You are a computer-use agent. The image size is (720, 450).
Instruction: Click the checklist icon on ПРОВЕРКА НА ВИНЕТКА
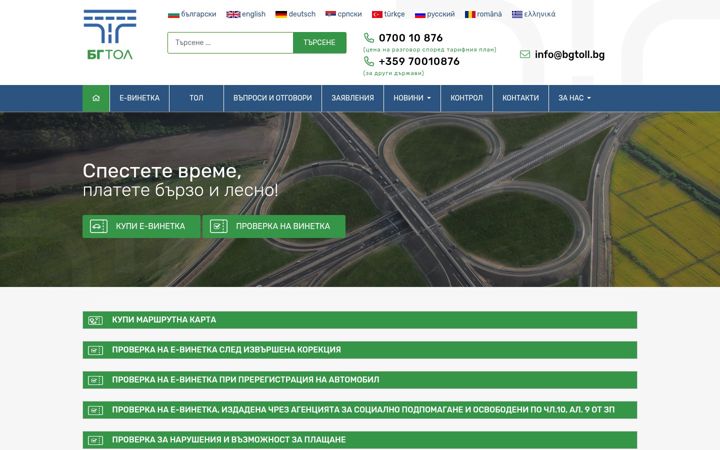pos(219,226)
